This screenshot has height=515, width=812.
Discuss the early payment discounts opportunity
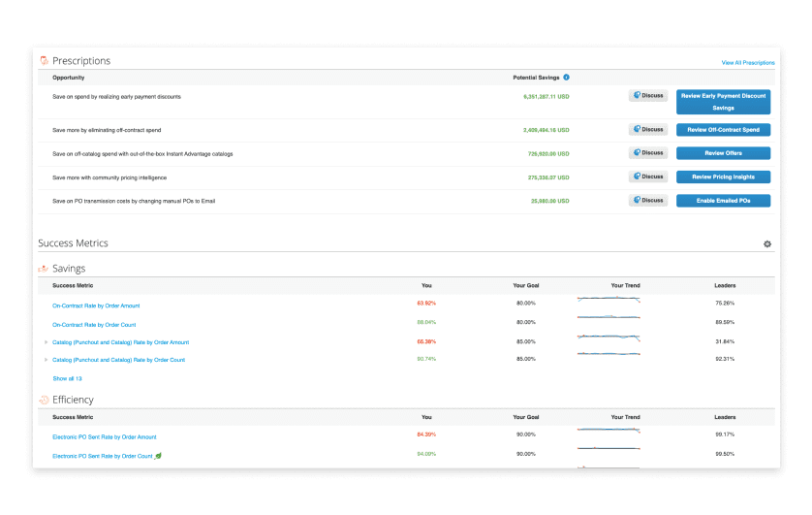click(648, 95)
